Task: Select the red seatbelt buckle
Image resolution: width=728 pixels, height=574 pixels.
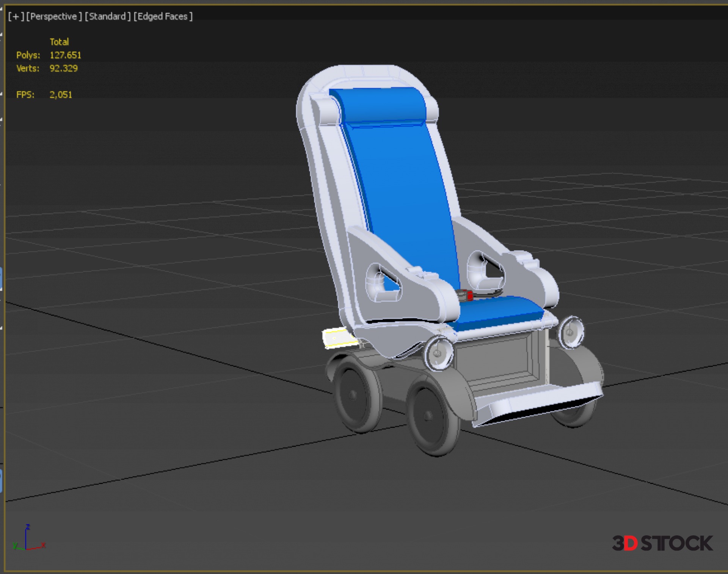Action: (469, 296)
